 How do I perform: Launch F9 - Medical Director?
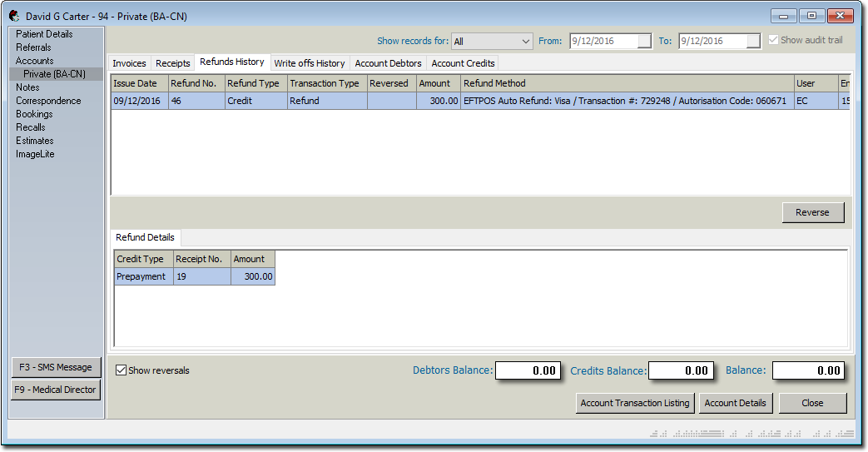click(x=56, y=390)
